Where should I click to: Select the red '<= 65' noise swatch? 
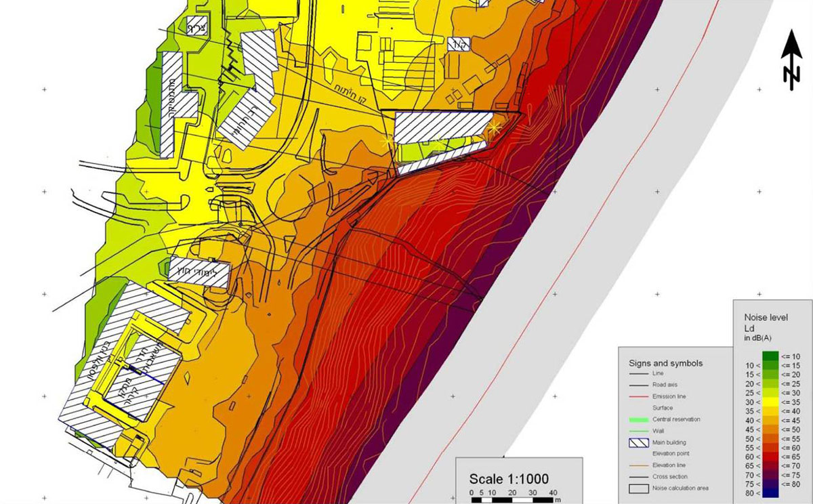coord(769,458)
